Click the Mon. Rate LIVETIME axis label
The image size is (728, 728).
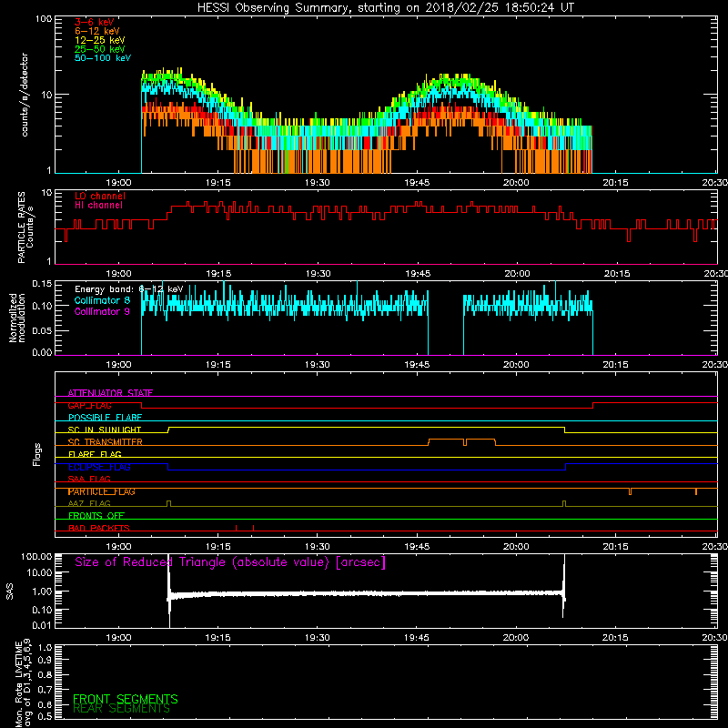(23, 682)
